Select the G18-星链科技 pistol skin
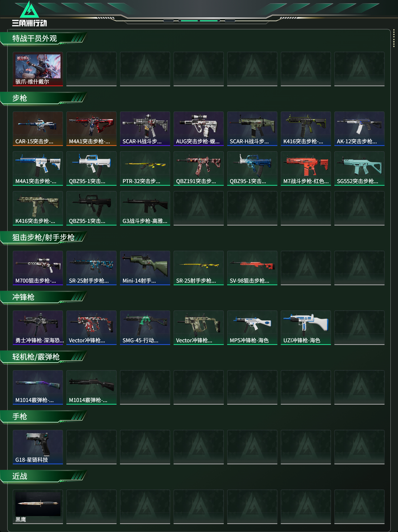The image size is (398, 532). [x=38, y=447]
